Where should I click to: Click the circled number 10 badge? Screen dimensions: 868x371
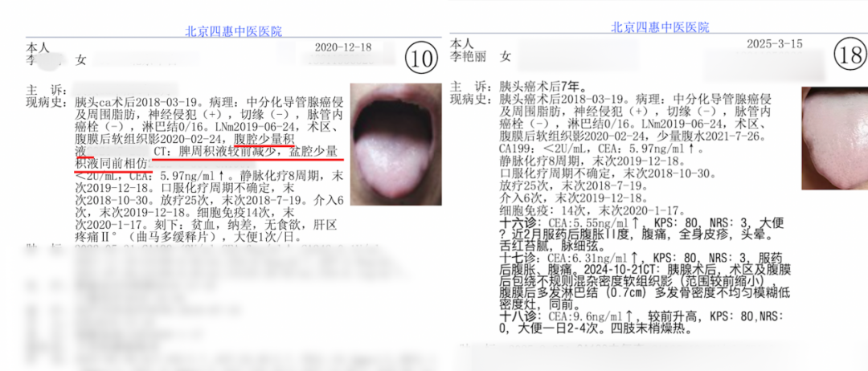click(x=420, y=58)
